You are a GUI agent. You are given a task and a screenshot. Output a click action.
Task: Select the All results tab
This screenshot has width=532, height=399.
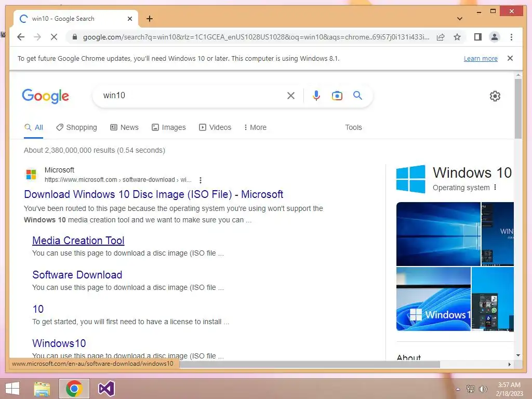point(34,128)
